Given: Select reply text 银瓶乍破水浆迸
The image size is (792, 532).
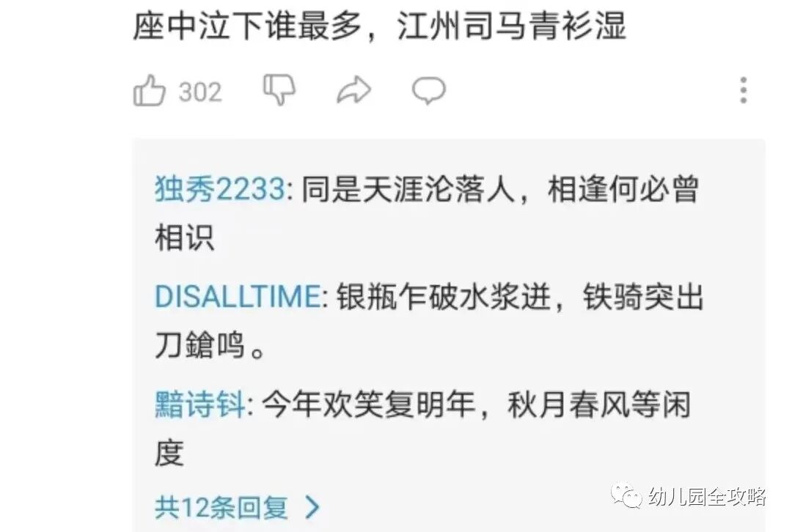Looking at the screenshot, I should [x=444, y=296].
